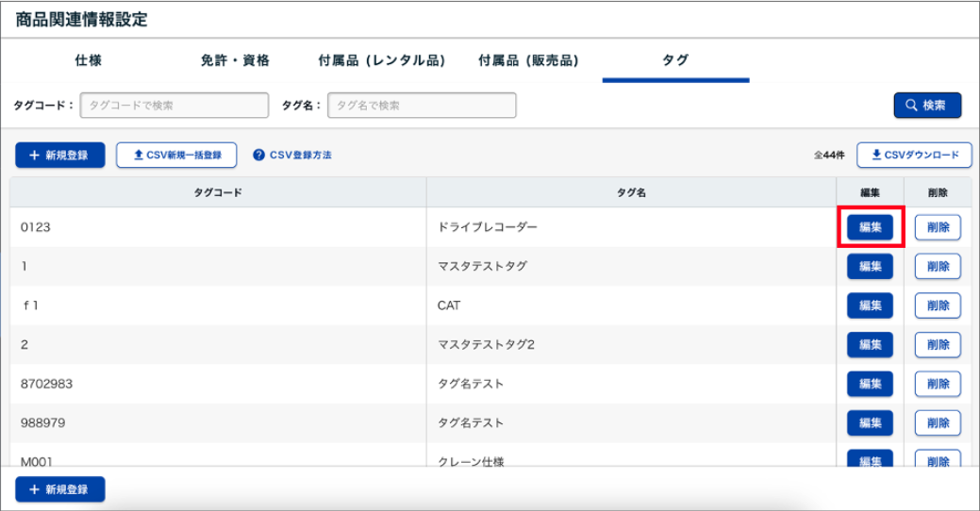Open the CSV登録方法 help link
The image size is (980, 511).
291,155
